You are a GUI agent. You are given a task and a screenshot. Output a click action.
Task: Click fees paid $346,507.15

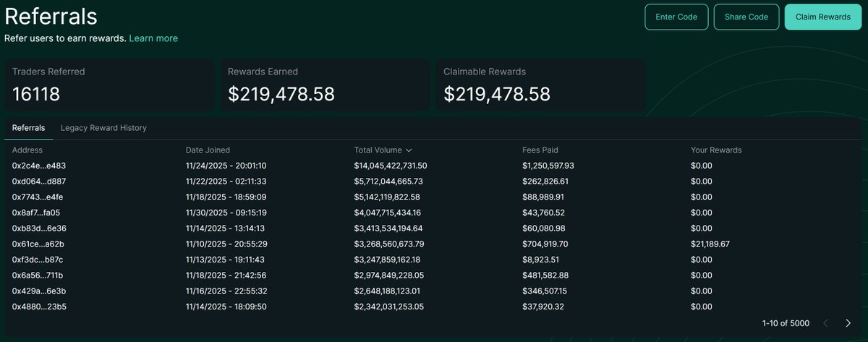545,291
